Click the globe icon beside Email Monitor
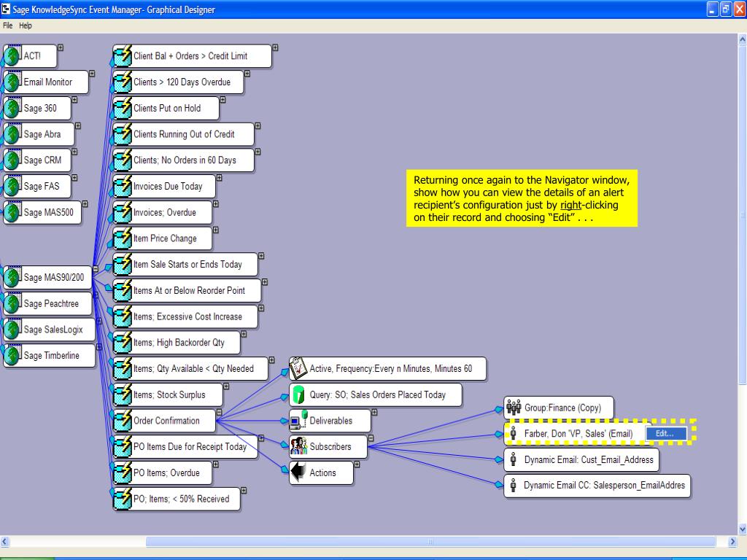The width and height of the screenshot is (747, 560). 12,82
